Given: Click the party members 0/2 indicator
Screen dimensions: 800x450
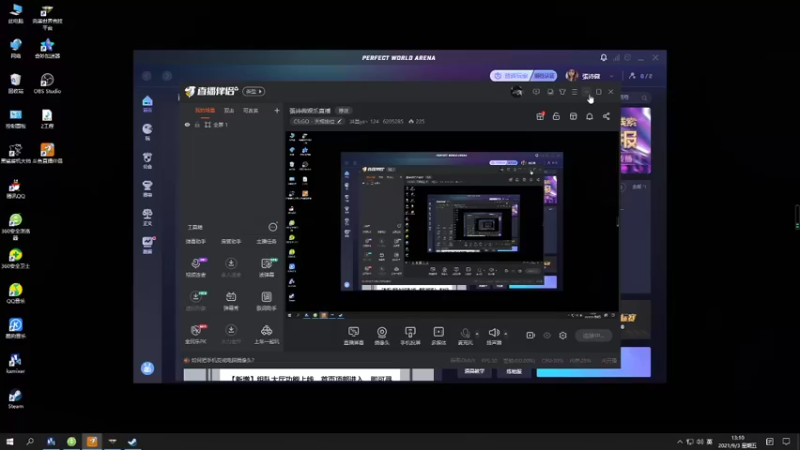Looking at the screenshot, I should 641,76.
